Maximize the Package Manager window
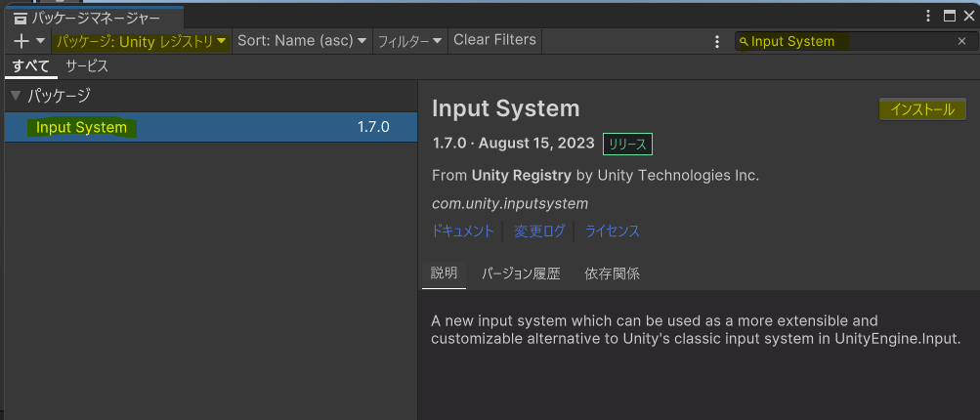Screen dimensions: 980x420 (950, 17)
